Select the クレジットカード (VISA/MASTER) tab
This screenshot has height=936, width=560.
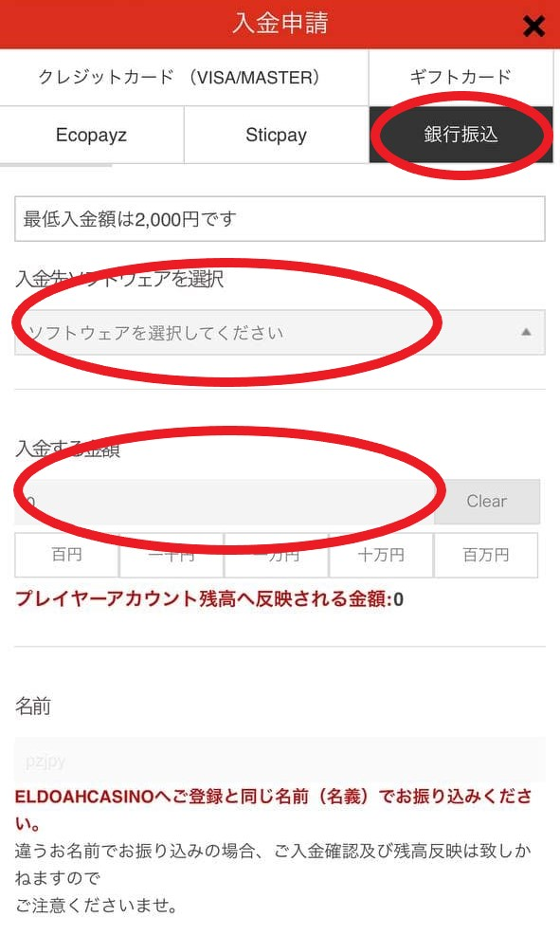click(184, 77)
